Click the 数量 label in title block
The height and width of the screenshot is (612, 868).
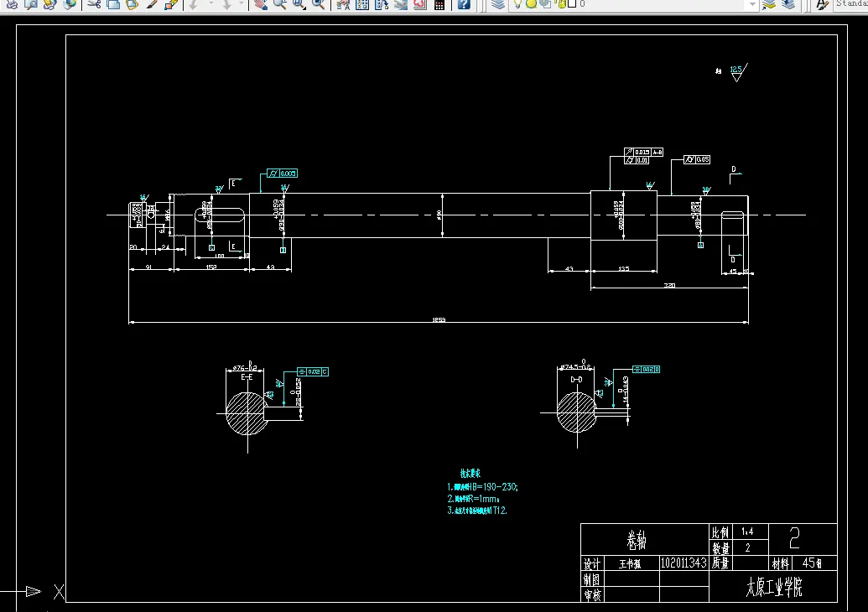click(720, 548)
